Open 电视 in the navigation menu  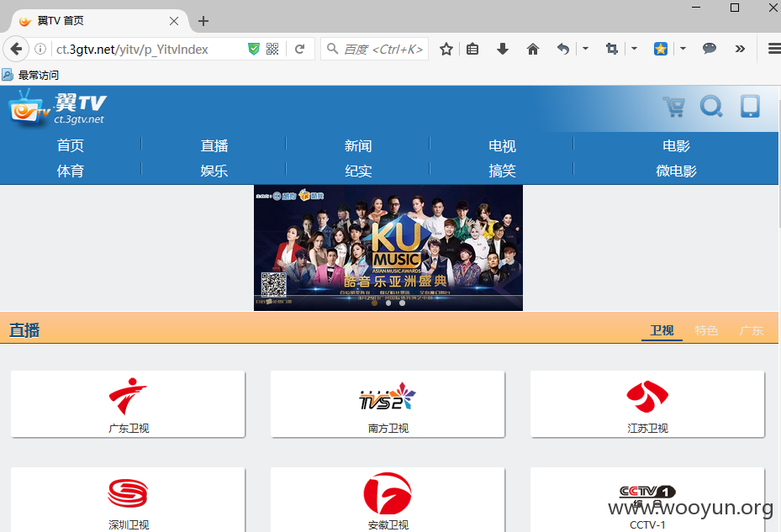coord(502,145)
